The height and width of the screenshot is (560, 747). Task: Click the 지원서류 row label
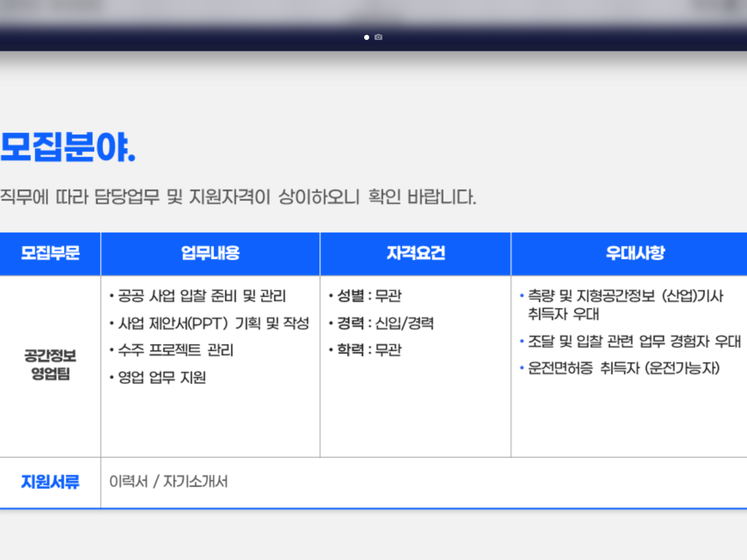click(x=50, y=482)
